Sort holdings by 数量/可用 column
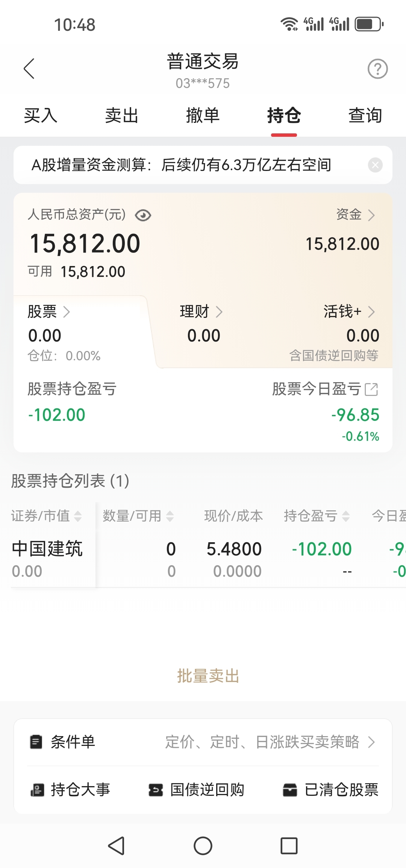 point(138,516)
